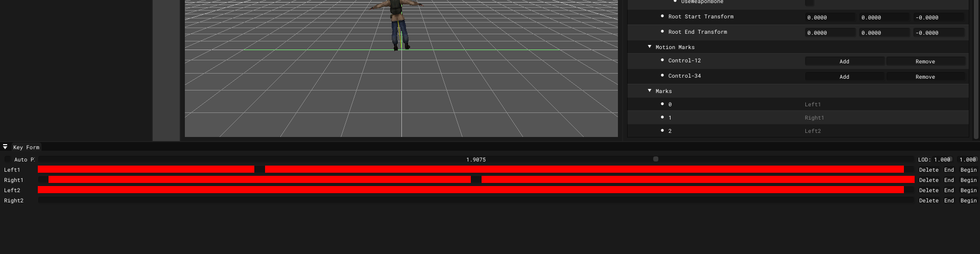Set End for Right2 row
980x254 pixels.
point(949,200)
